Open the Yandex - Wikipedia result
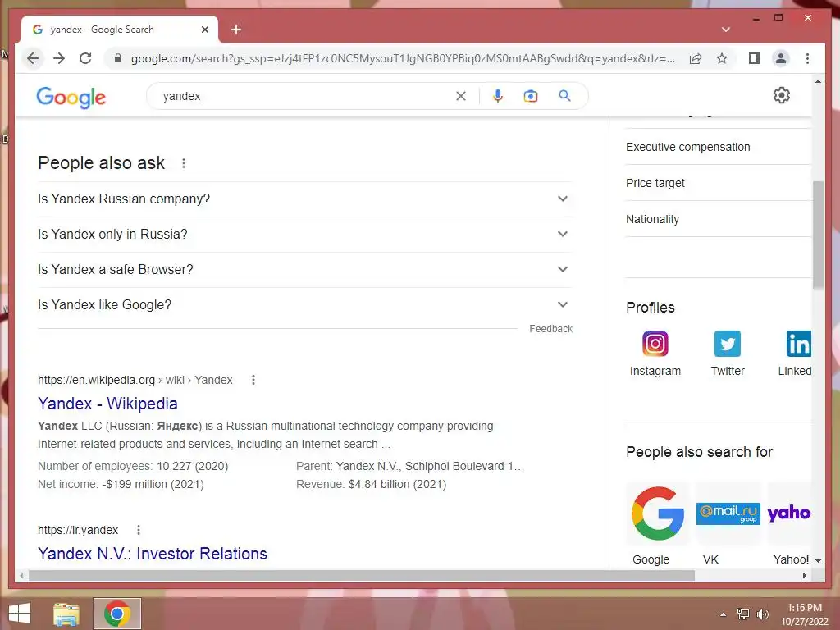The image size is (840, 630). [107, 404]
